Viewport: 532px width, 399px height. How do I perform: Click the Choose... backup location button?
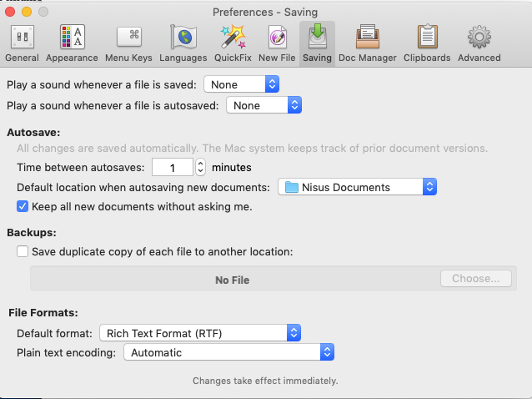click(475, 279)
